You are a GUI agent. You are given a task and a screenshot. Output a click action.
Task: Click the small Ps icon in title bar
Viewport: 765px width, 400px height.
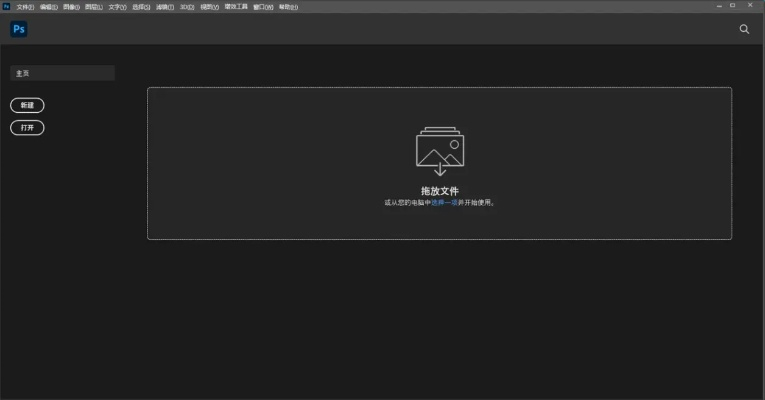click(x=6, y=6)
